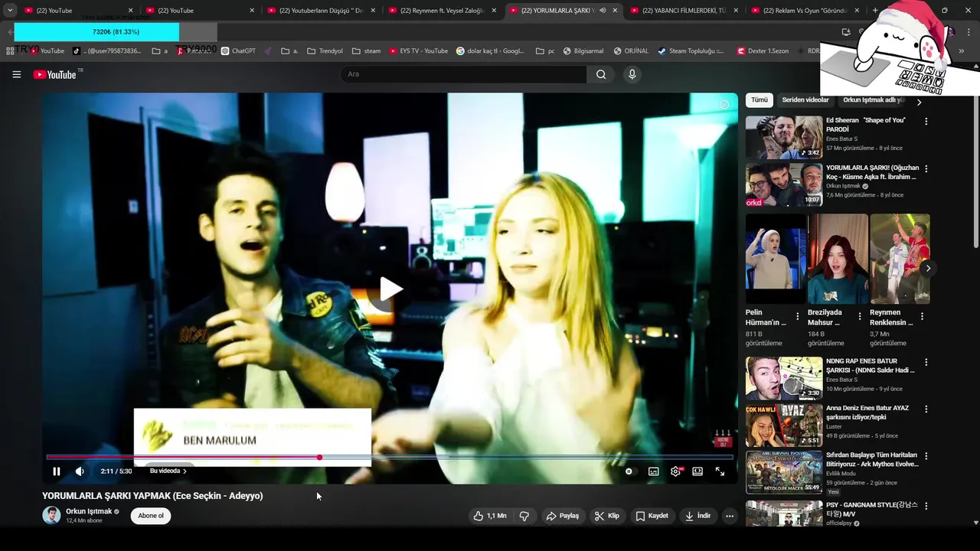Screen dimensions: 980x551
Task: Open the Brezilyada Mahsur short
Action: click(838, 259)
